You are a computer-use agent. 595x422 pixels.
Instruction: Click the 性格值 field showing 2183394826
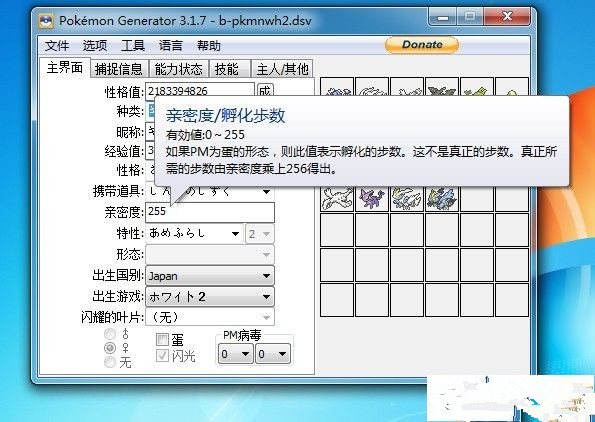200,91
